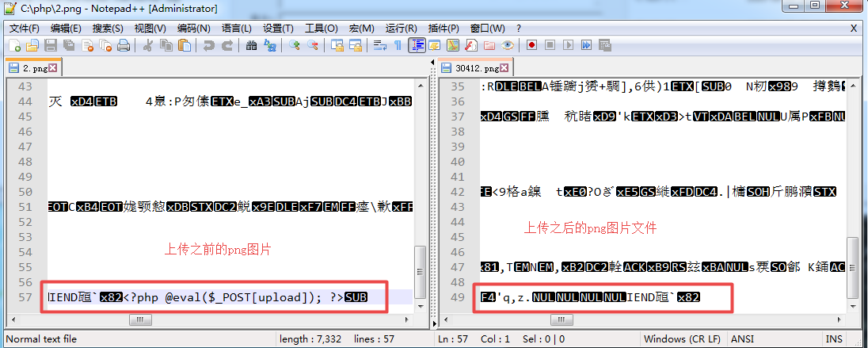Open the 工具(O) menu
The height and width of the screenshot is (348, 868).
pyautogui.click(x=321, y=29)
